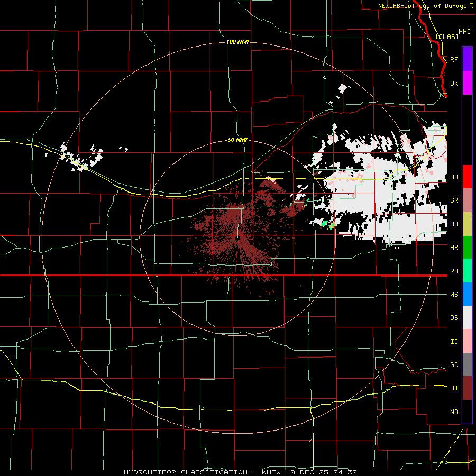Click the WS legend label
This screenshot has height=476, width=476.
pyautogui.click(x=454, y=295)
